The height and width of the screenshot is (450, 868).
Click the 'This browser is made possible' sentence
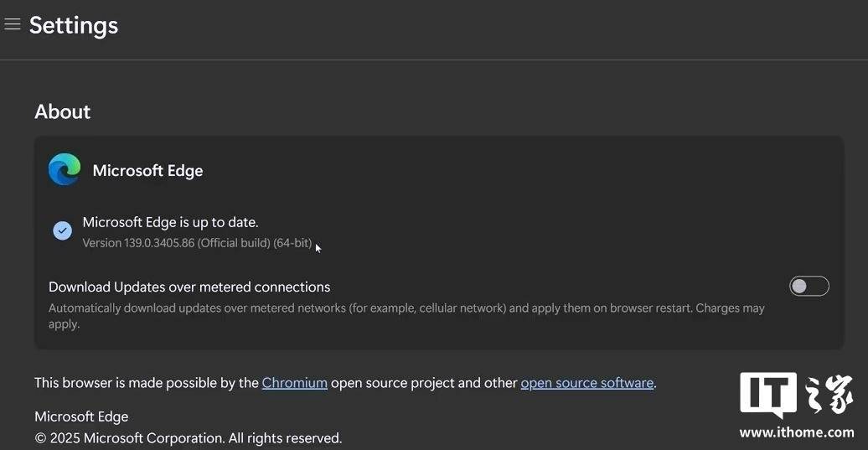tap(147, 383)
